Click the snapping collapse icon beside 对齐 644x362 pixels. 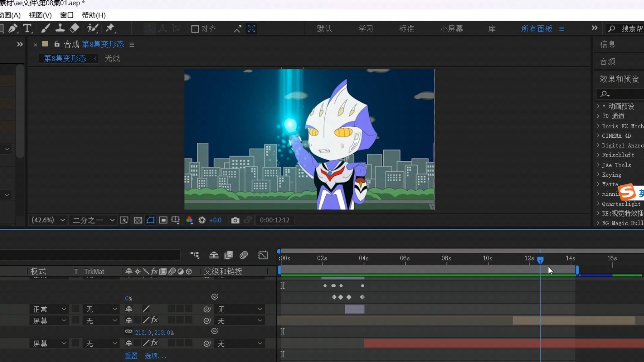click(x=237, y=29)
